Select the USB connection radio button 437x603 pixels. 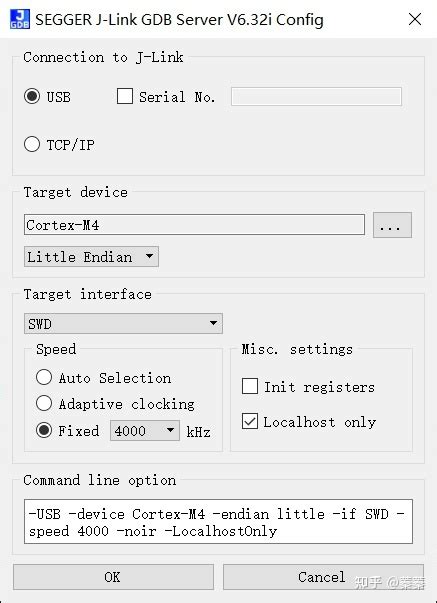32,96
